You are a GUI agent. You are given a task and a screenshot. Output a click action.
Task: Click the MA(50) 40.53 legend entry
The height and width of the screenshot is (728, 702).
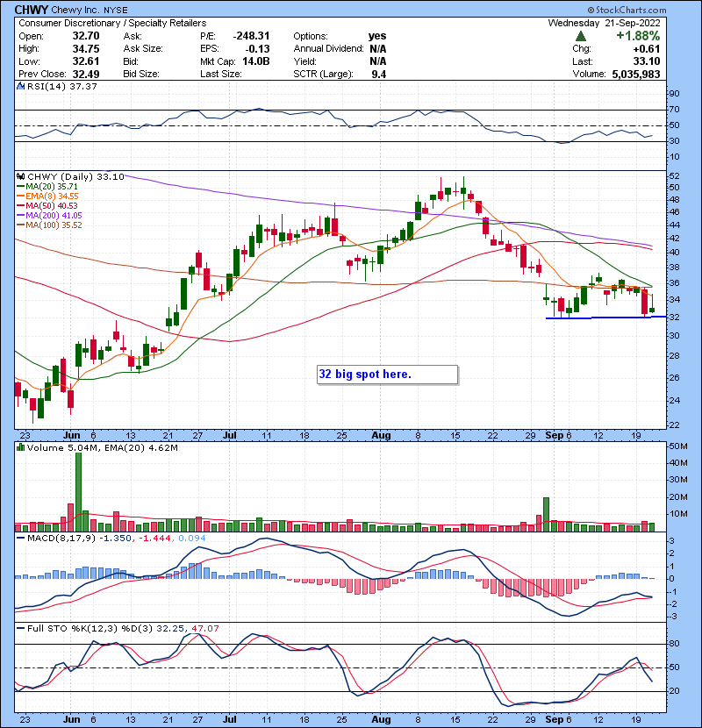[47, 205]
